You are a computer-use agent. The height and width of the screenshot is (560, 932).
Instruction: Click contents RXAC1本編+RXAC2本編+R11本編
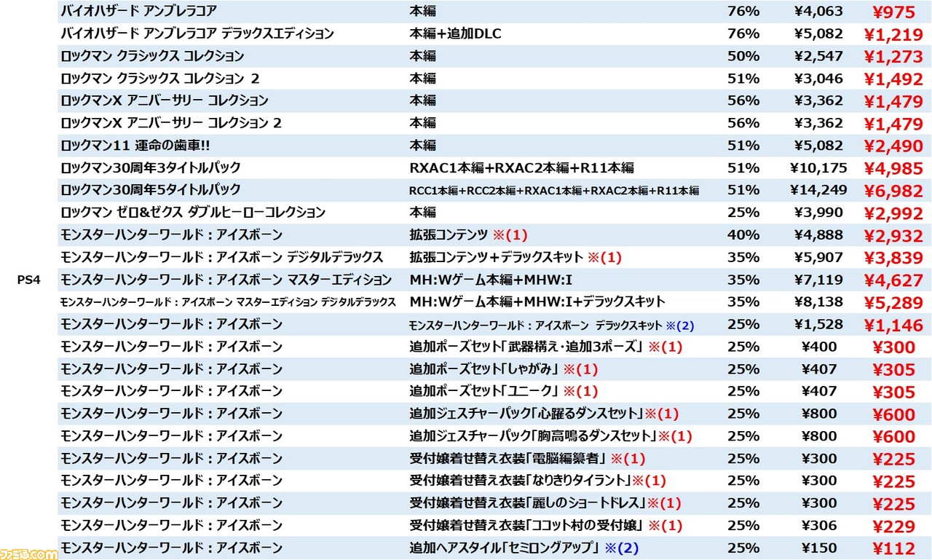521,167
